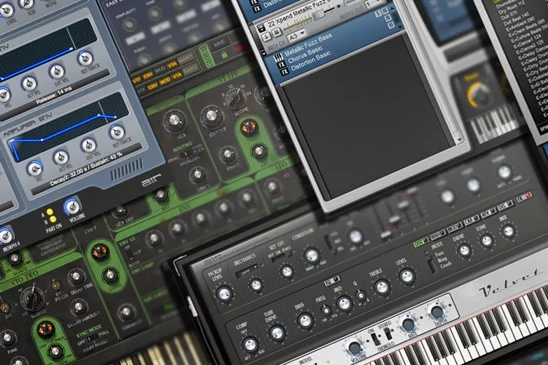Image resolution: width=548 pixels, height=365 pixels.
Task: Click the Delay Time knob in VTO Two
Action: pyautogui.click(x=76, y=277)
